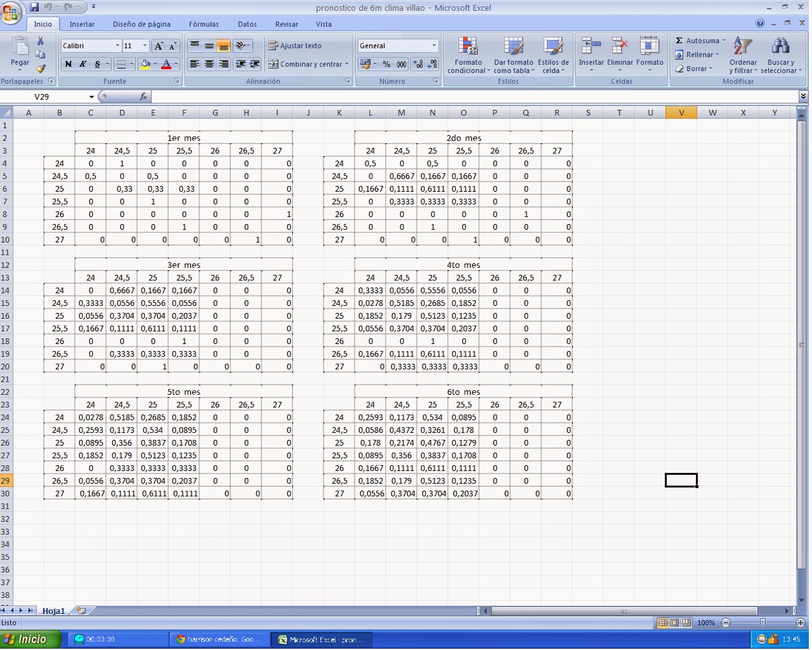Align text to the right

click(x=223, y=64)
